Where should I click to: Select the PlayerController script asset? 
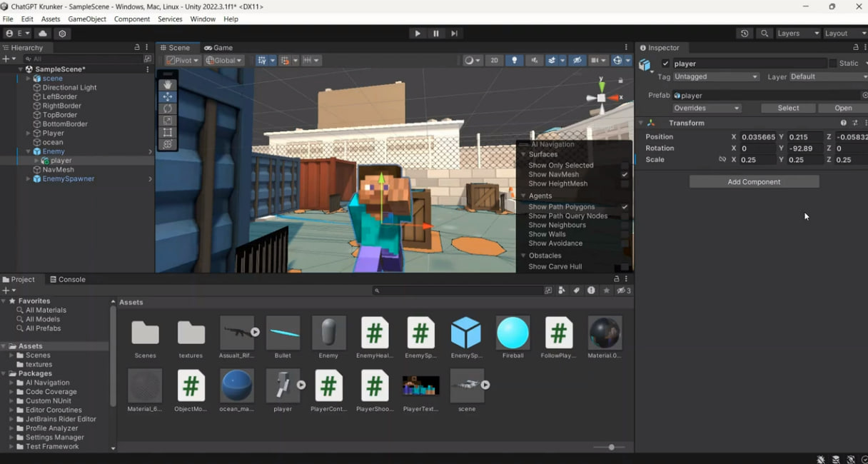(x=328, y=385)
